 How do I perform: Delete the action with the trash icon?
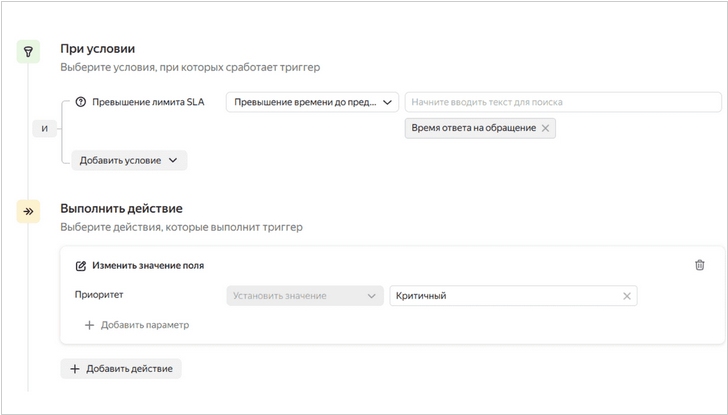[700, 265]
